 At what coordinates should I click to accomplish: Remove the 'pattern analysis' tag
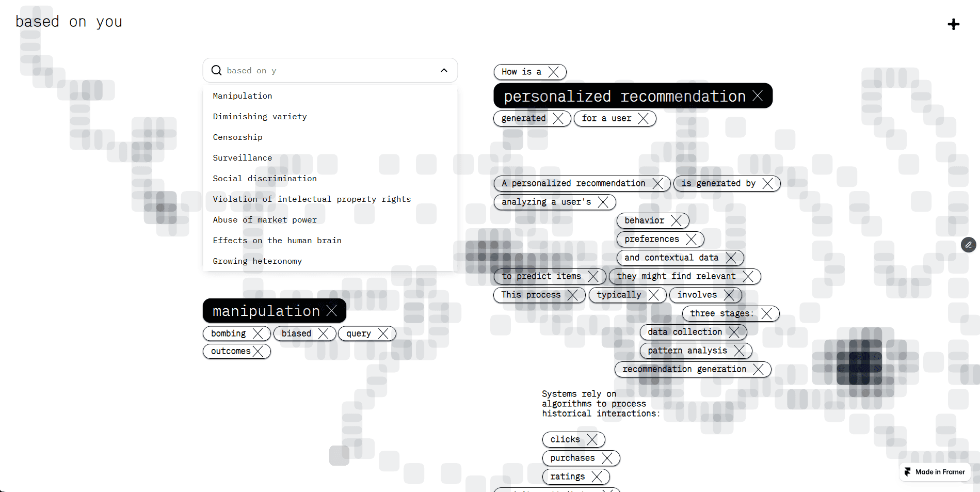click(x=739, y=351)
